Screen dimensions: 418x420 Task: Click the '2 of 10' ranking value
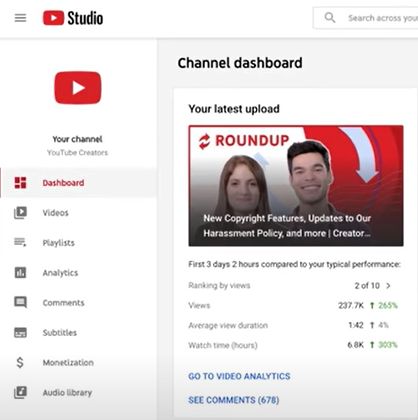[x=367, y=286]
